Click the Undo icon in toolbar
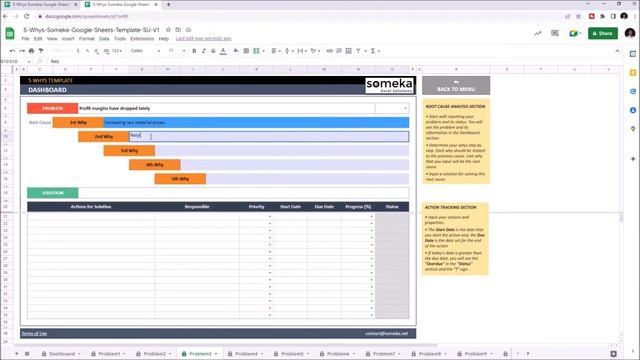The width and height of the screenshot is (640, 360). (12, 51)
